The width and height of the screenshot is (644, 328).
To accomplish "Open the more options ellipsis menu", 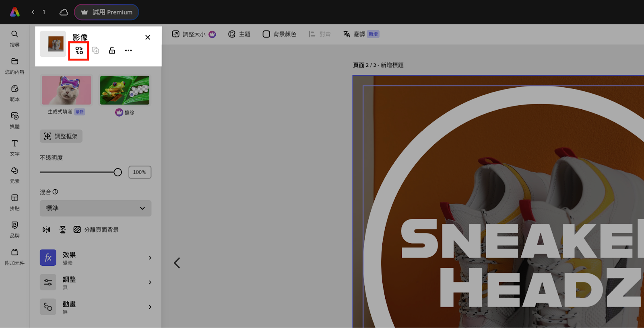I will (128, 51).
